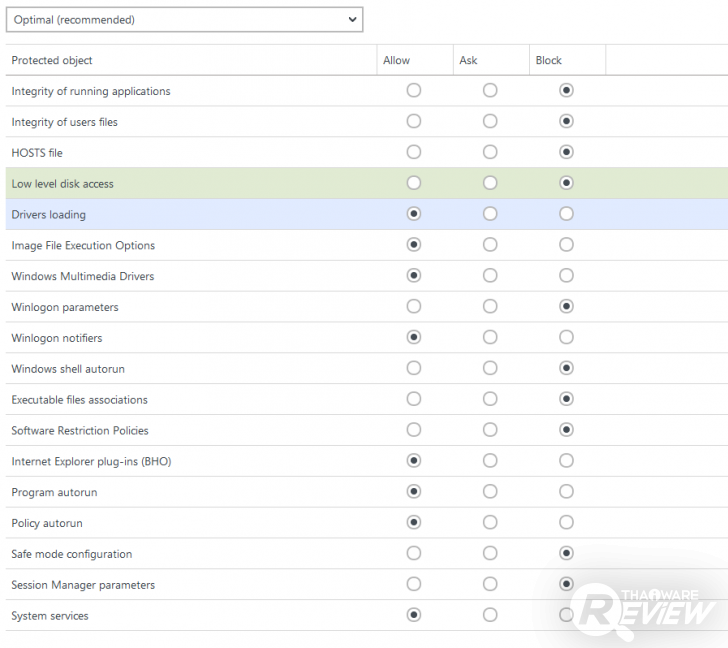
Task: Click the Protected object column header
Action: [x=52, y=60]
